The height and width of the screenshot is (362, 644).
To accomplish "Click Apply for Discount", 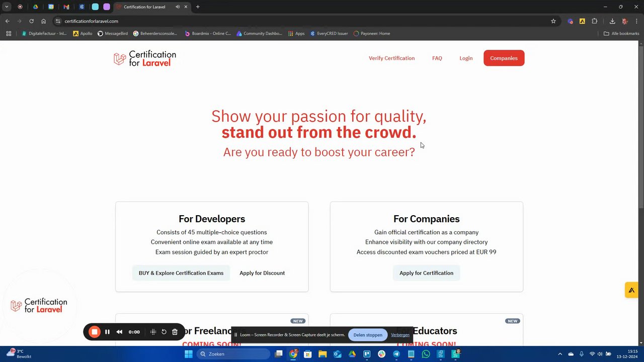I will point(262,273).
